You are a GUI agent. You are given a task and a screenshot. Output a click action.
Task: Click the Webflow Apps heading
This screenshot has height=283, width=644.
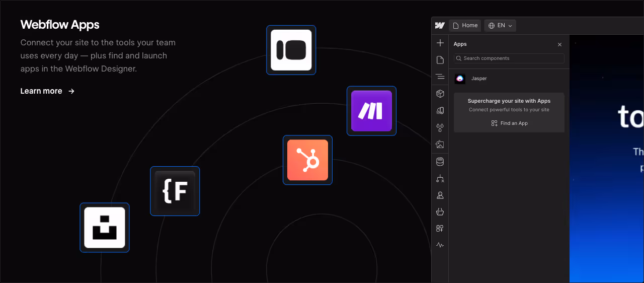[60, 25]
